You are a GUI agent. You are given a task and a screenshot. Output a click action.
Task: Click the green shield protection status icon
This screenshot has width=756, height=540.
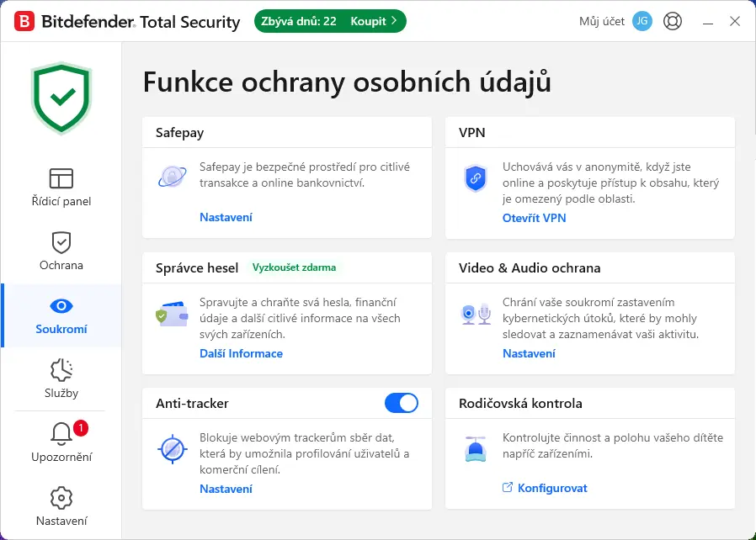pyautogui.click(x=61, y=98)
